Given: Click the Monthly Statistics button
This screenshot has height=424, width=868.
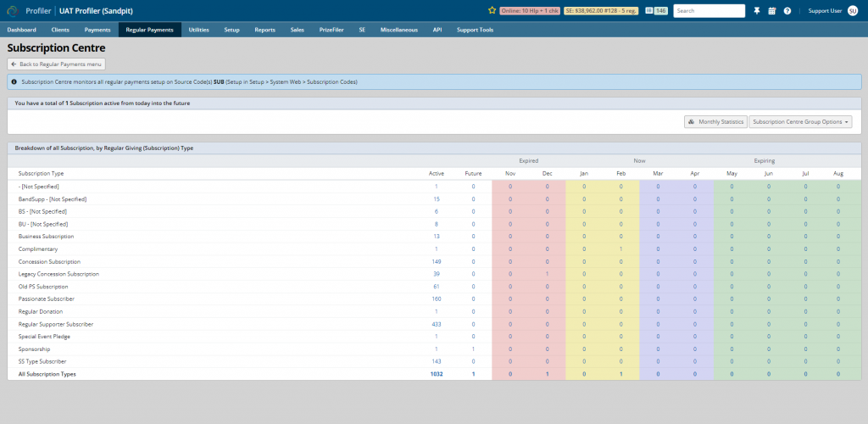Looking at the screenshot, I should [x=715, y=122].
